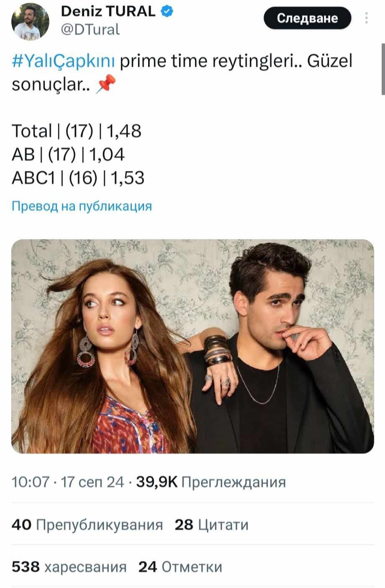Viewport: 385px width, 588px height.
Task: Click the AB (17) 1,04 rating line
Action: (68, 155)
